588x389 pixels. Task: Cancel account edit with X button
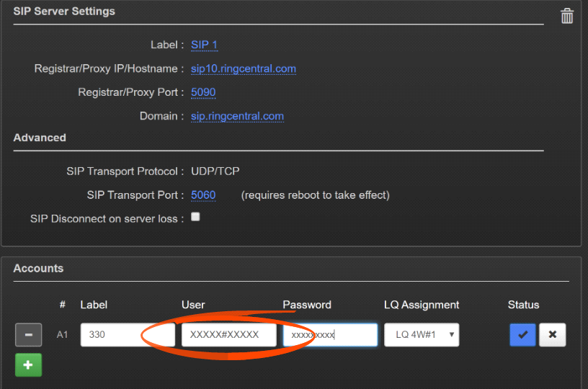point(552,334)
